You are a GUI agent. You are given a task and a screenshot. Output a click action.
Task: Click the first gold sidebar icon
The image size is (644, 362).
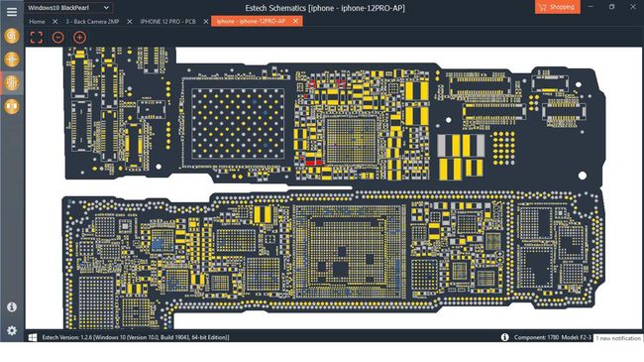tap(12, 36)
